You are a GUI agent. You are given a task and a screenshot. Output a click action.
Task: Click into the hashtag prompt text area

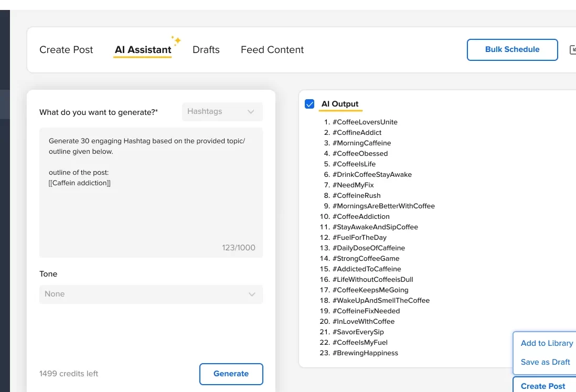[x=151, y=192]
